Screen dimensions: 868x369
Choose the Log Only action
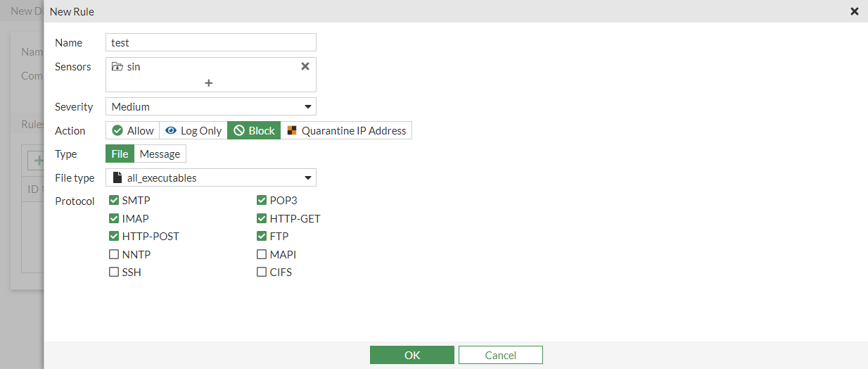193,131
